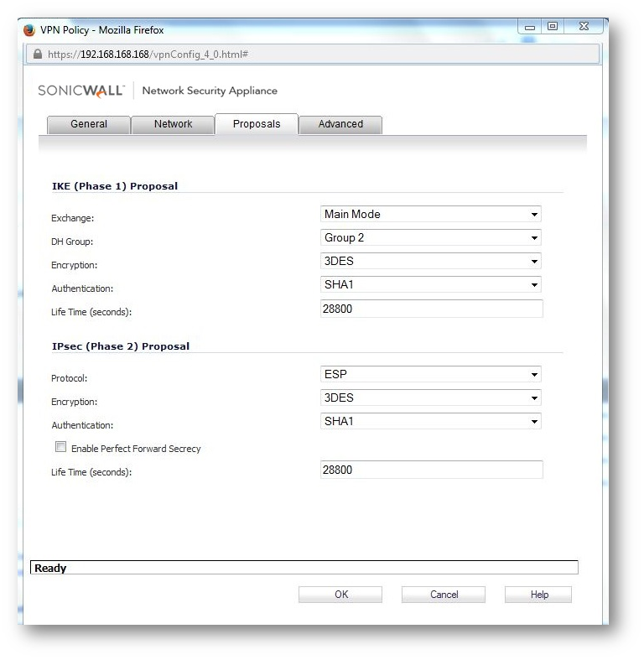The image size is (644, 660).
Task: Click the SonicWall logo
Action: 81,91
